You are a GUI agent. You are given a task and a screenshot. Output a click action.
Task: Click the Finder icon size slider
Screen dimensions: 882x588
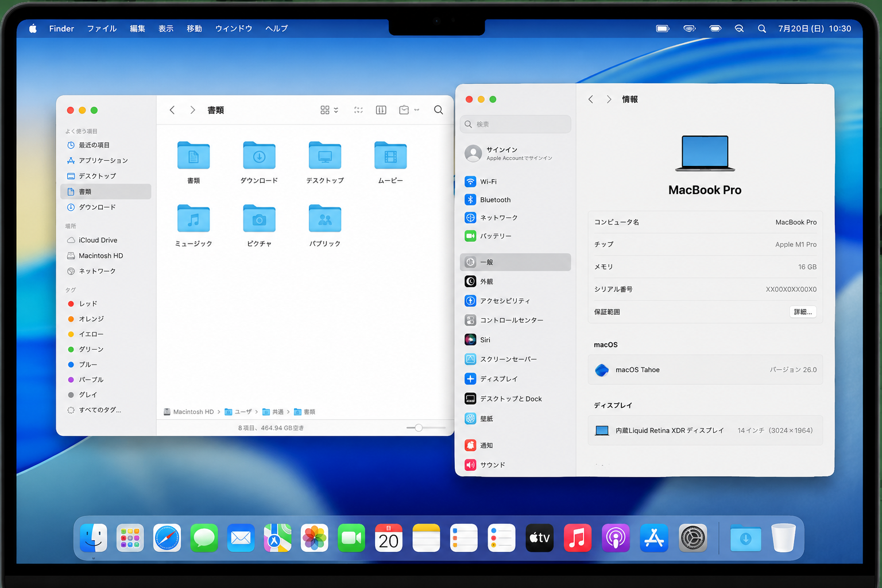point(425,428)
